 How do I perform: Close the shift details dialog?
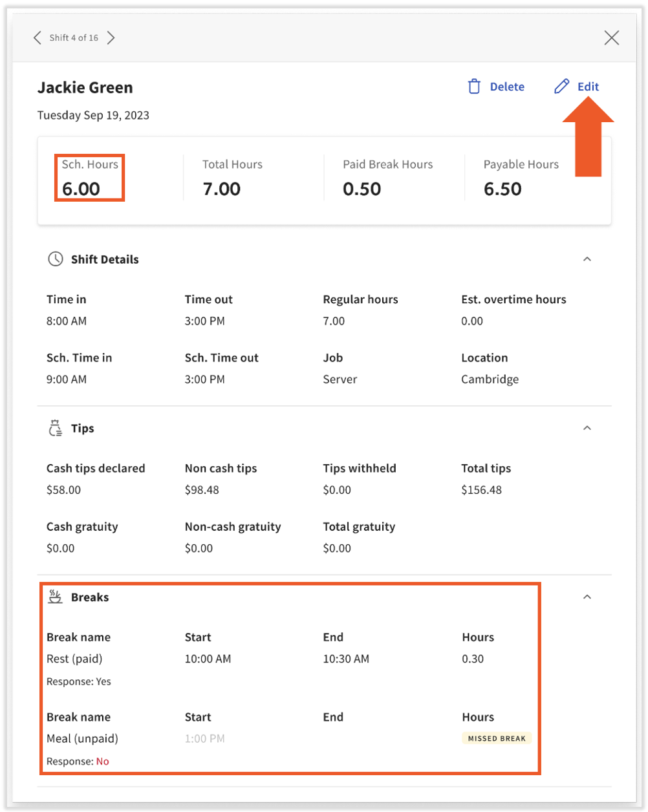point(611,38)
